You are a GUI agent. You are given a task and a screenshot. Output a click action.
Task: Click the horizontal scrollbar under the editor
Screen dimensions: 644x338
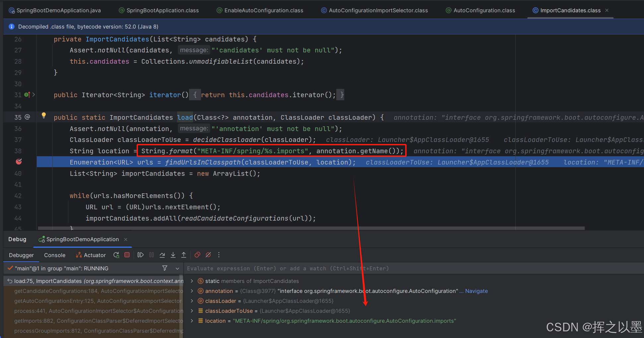(311, 228)
